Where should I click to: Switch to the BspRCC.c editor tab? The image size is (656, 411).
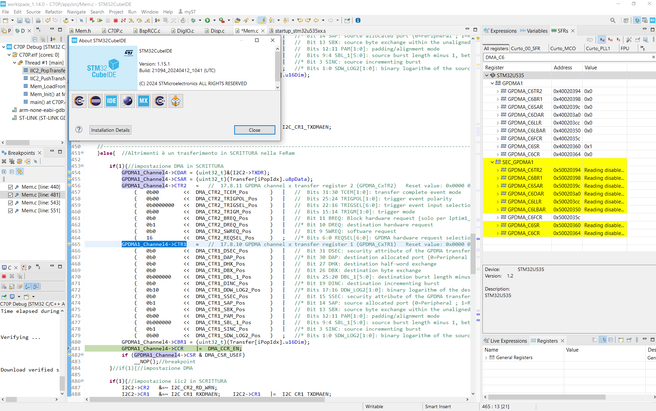(x=146, y=31)
